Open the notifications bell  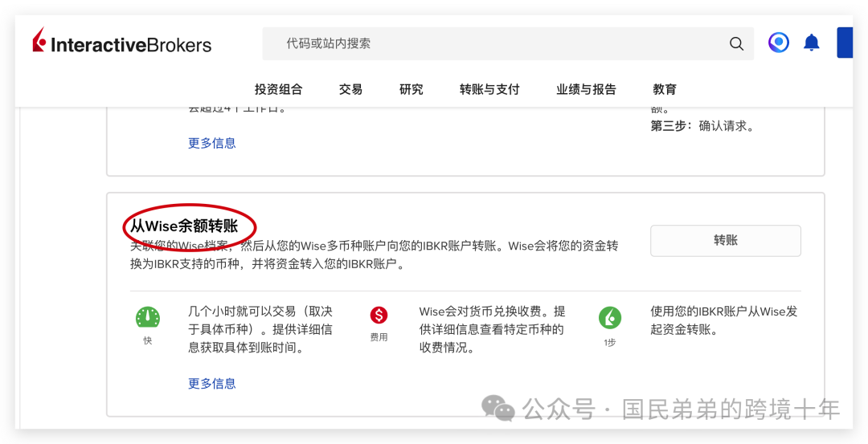(x=812, y=43)
